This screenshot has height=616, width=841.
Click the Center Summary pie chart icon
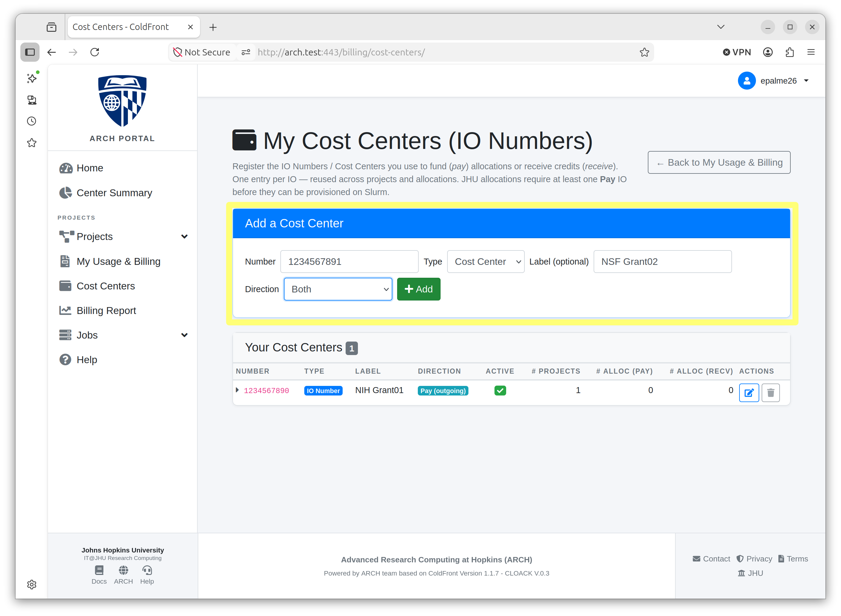pos(66,193)
